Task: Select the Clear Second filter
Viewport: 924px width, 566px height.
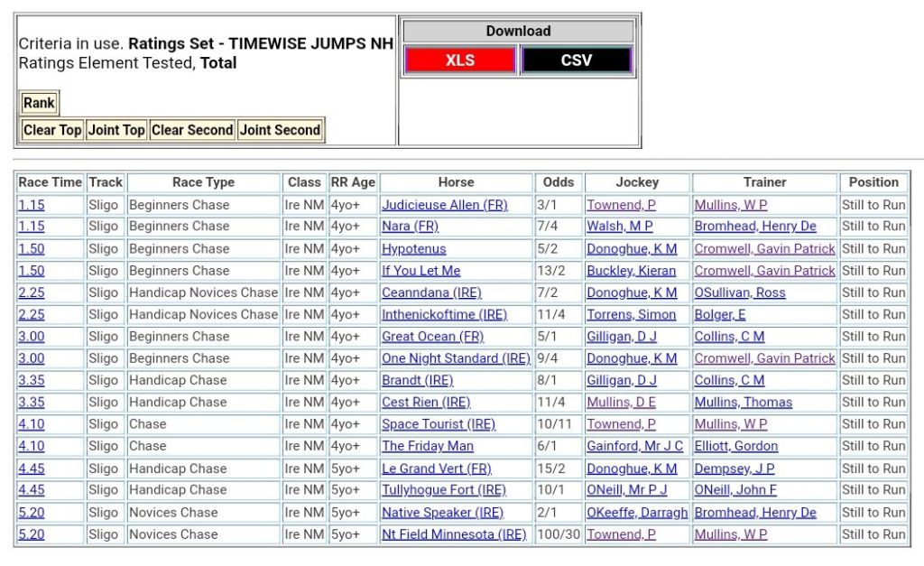Action: tap(192, 130)
